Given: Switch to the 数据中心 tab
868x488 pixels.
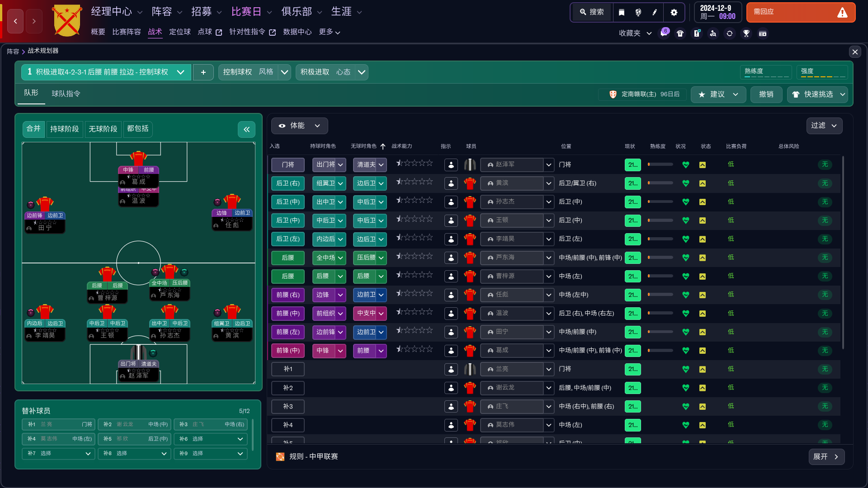Looking at the screenshot, I should pyautogui.click(x=297, y=32).
